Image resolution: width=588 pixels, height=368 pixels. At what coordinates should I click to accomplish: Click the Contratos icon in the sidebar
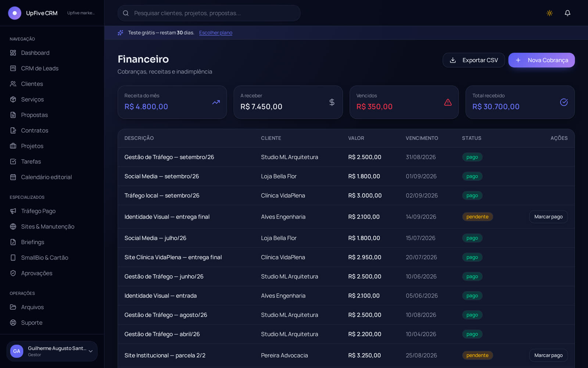(x=13, y=130)
